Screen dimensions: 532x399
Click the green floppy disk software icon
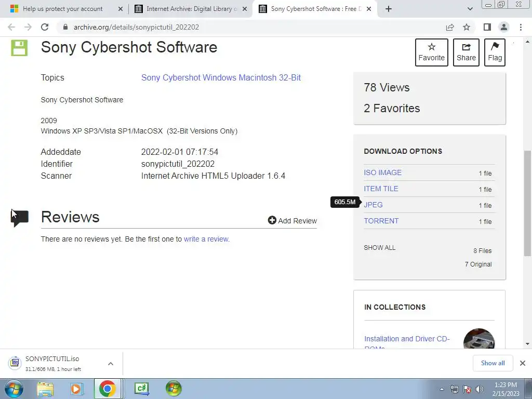(19, 48)
